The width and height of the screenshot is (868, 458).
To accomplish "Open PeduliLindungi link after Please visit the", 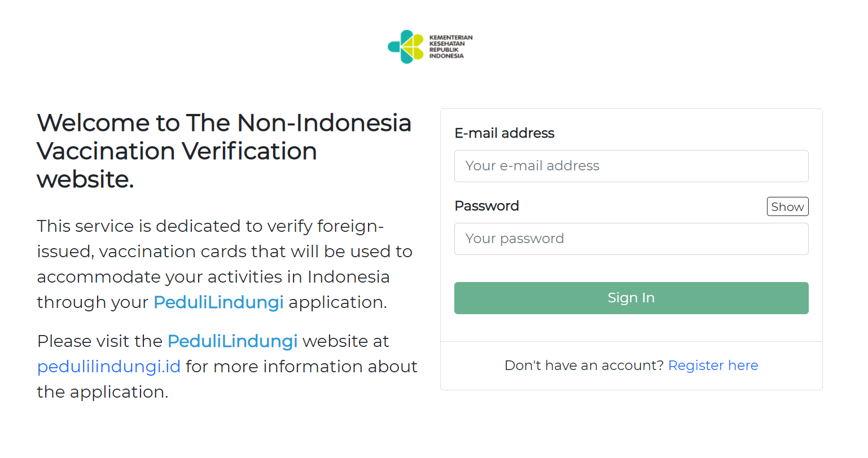I will (233, 341).
